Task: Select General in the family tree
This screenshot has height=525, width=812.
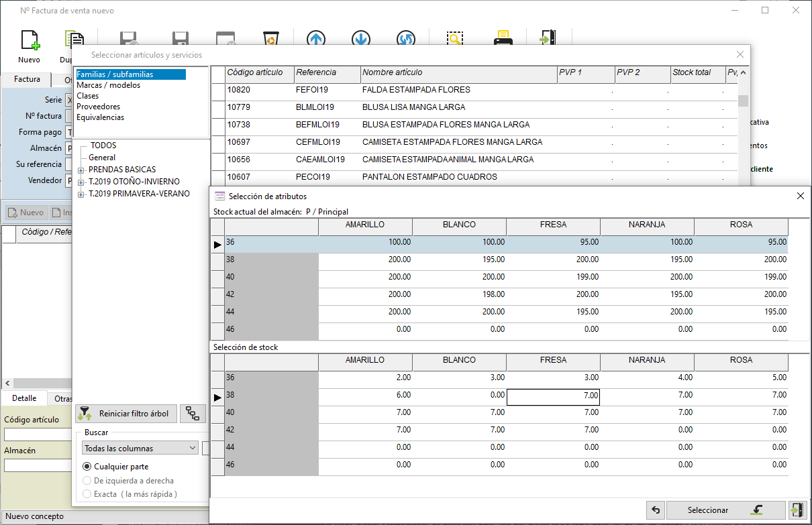Action: click(x=102, y=158)
